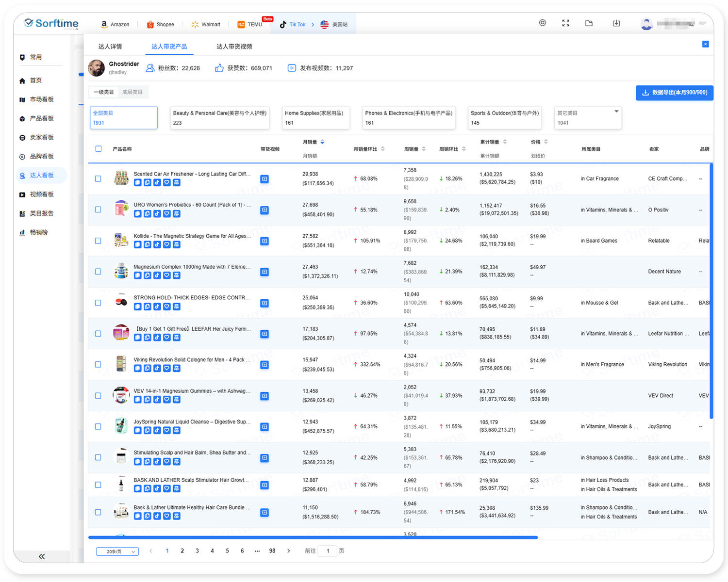
Task: Click TikTok icon under Kollide product
Action: pos(157,244)
